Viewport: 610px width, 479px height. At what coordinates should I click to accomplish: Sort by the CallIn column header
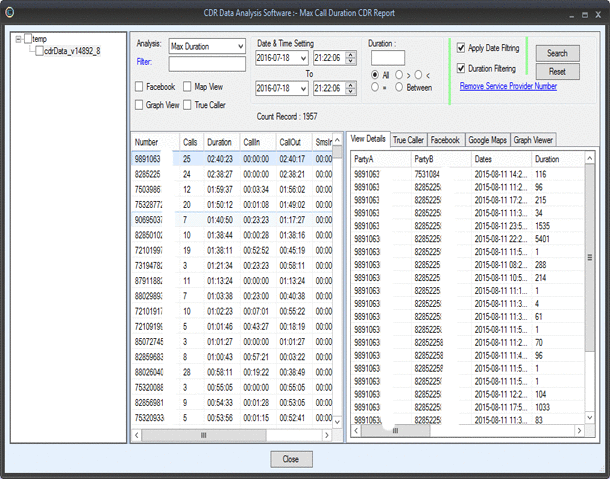[258, 142]
